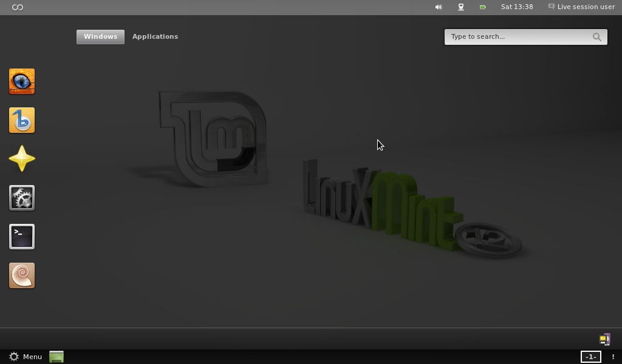
Task: Open the Sat 13:38 clock calendar
Action: [517, 7]
